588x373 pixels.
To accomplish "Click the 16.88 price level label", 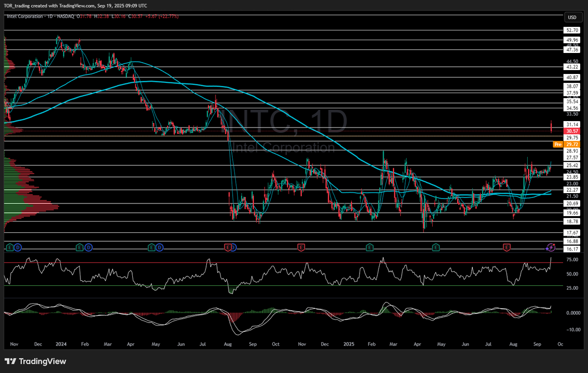I will [572, 241].
